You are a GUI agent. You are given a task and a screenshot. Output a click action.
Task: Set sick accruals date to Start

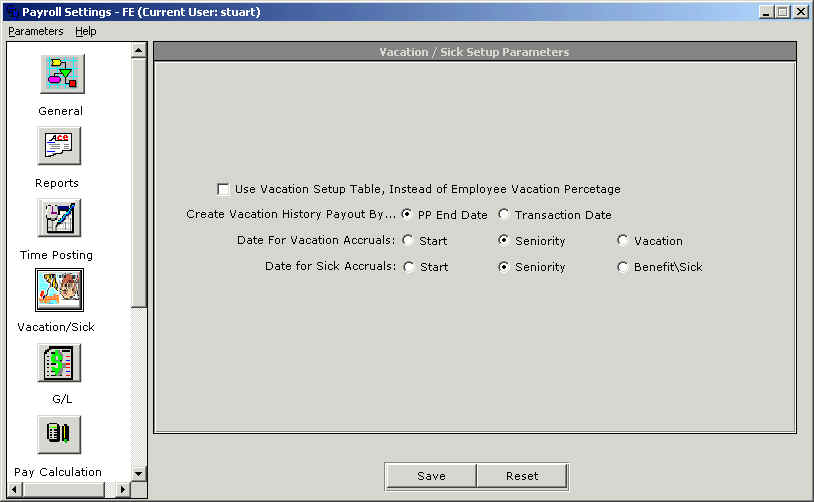[x=408, y=267]
